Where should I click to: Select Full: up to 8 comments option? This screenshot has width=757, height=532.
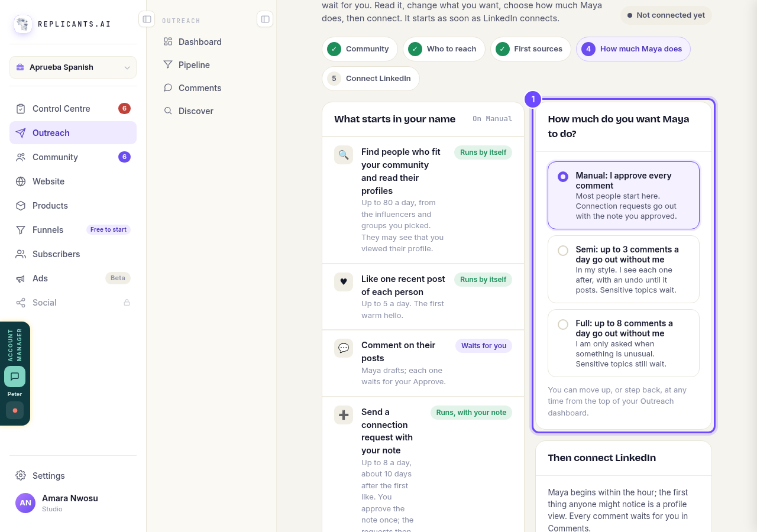pos(623,343)
